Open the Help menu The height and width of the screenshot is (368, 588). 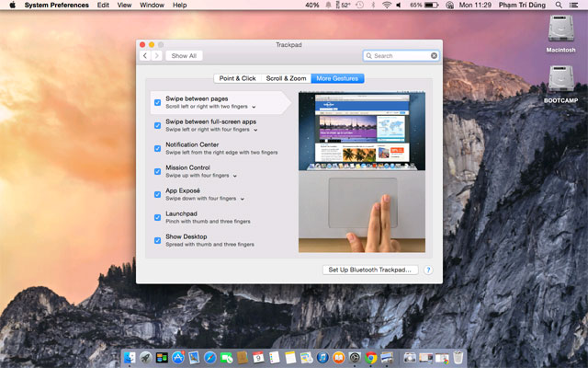pyautogui.click(x=180, y=5)
